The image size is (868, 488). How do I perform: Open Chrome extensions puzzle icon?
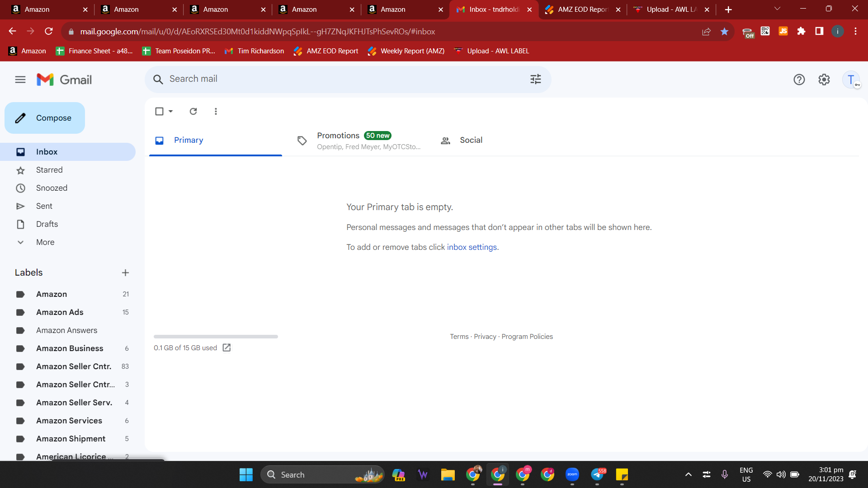pyautogui.click(x=802, y=31)
